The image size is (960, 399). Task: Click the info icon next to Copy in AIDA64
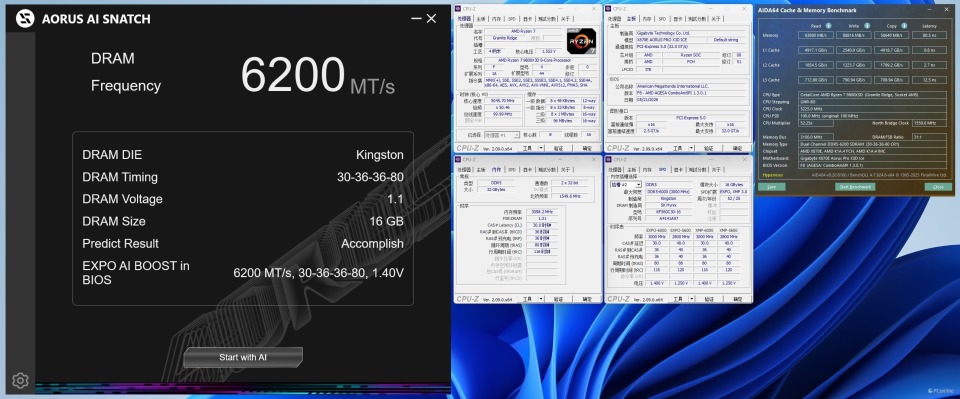[x=904, y=26]
